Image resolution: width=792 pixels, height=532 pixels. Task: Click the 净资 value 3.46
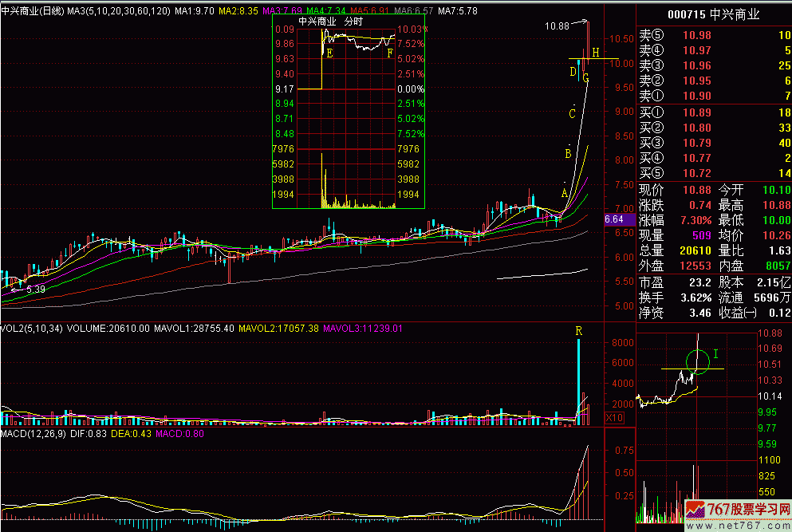[700, 313]
